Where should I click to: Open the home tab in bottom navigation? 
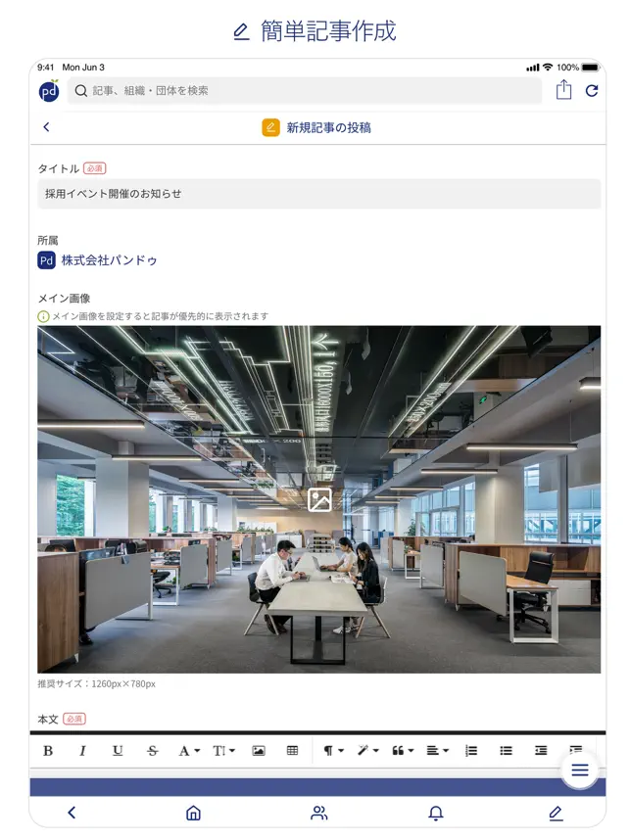pyautogui.click(x=193, y=813)
